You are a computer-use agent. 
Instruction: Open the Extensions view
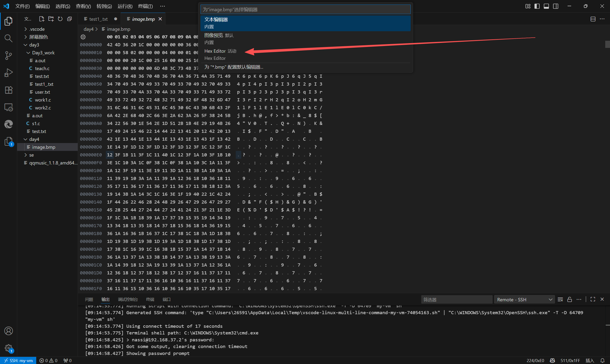pyautogui.click(x=8, y=90)
